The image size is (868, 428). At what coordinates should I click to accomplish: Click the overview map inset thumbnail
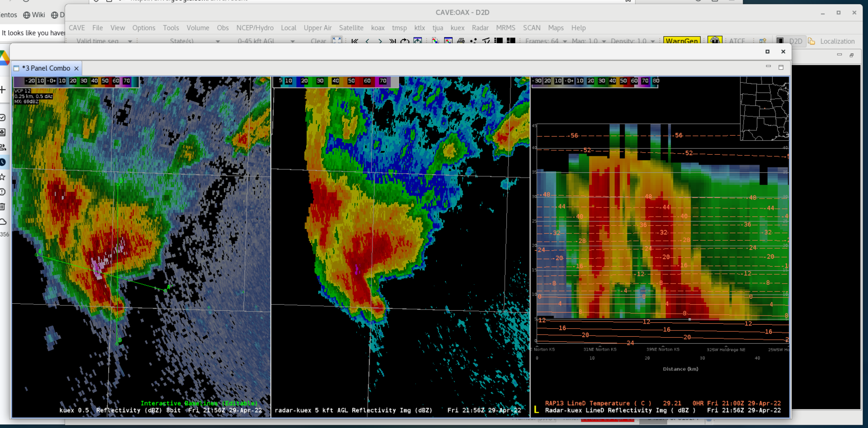click(x=764, y=108)
